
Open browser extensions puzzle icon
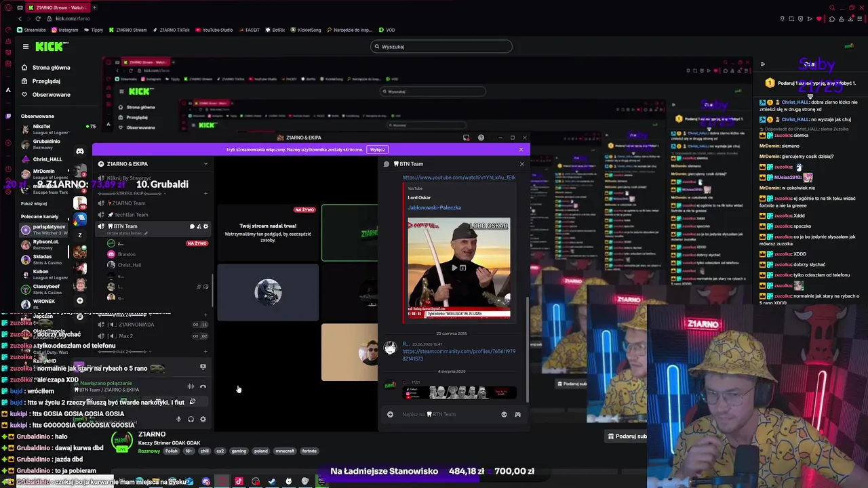[x=832, y=18]
